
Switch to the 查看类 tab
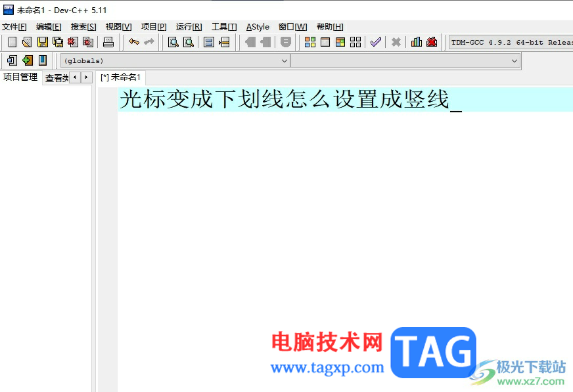(57, 77)
